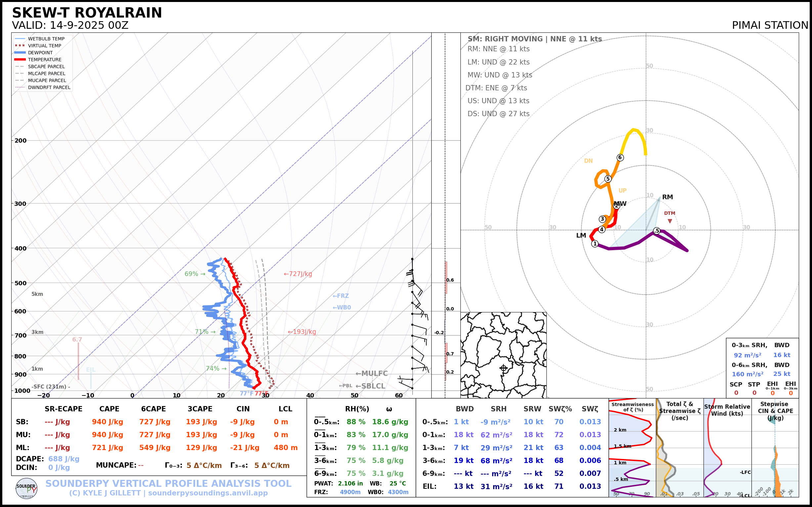Click the 0-3km SRH value 92 m²/s²
Viewport: 812px width, 507px height.
click(747, 355)
